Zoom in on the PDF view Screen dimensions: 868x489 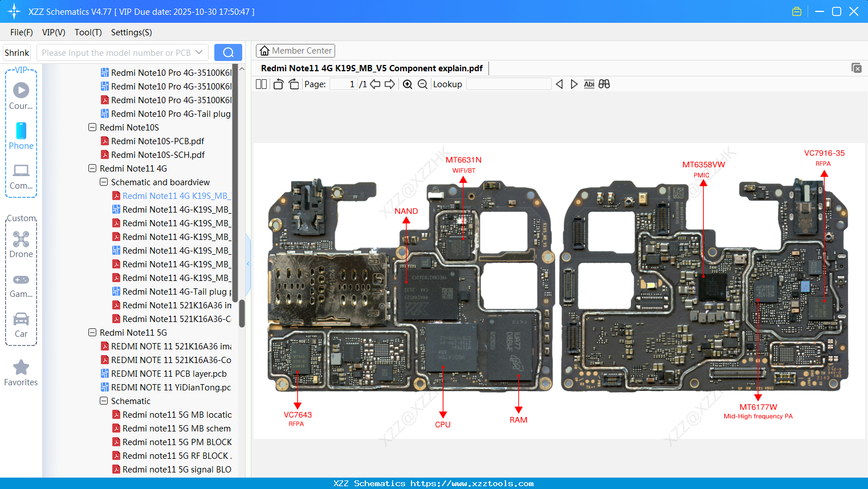point(407,84)
